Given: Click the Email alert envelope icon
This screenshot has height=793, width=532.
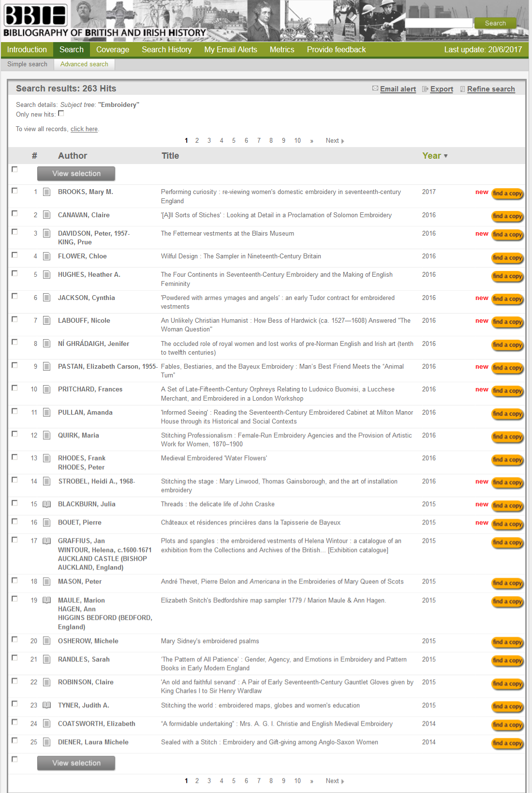Looking at the screenshot, I should 375,89.
